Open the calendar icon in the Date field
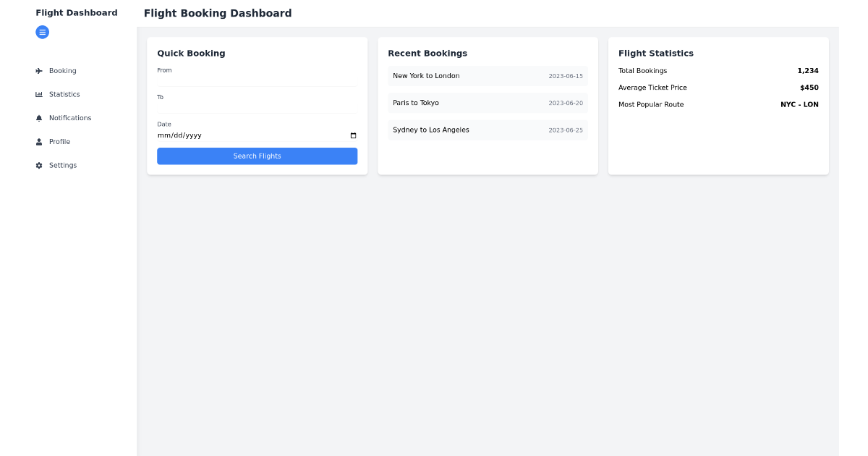The height and width of the screenshot is (456, 868). pyautogui.click(x=352, y=135)
